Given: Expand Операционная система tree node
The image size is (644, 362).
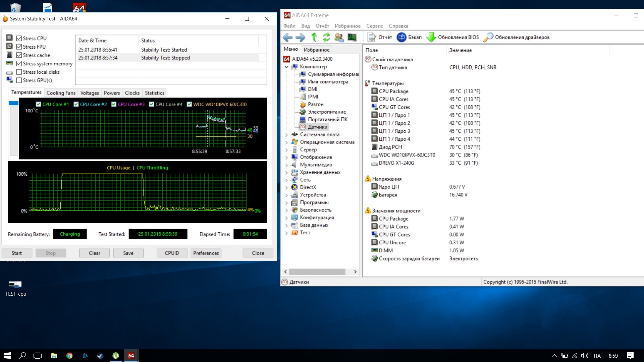Looking at the screenshot, I should coord(286,142).
